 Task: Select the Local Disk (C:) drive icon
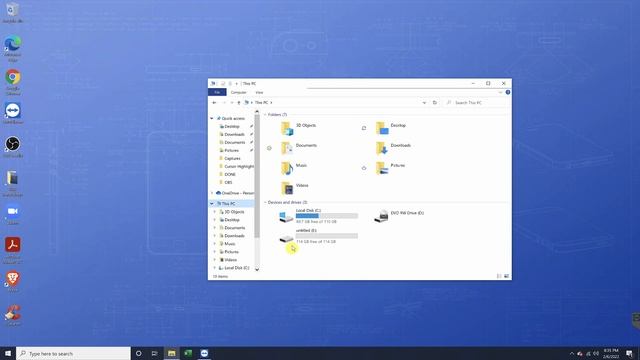(286, 216)
